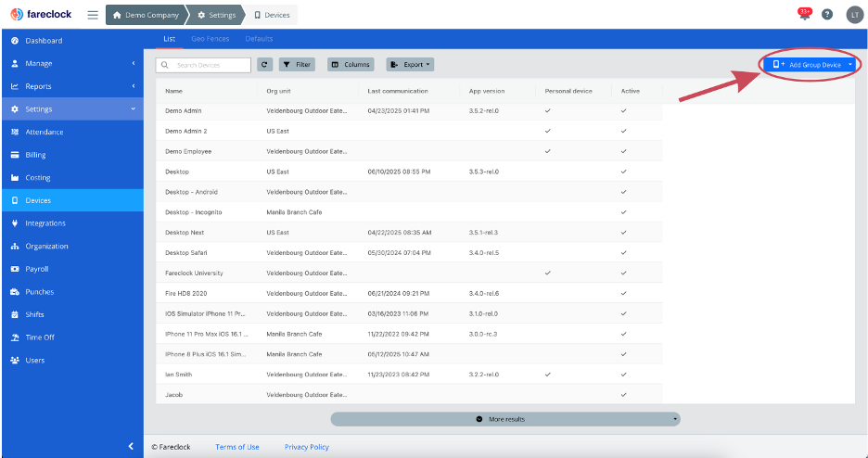Click the Filter button
Screen dimensions: 868x458
point(298,65)
